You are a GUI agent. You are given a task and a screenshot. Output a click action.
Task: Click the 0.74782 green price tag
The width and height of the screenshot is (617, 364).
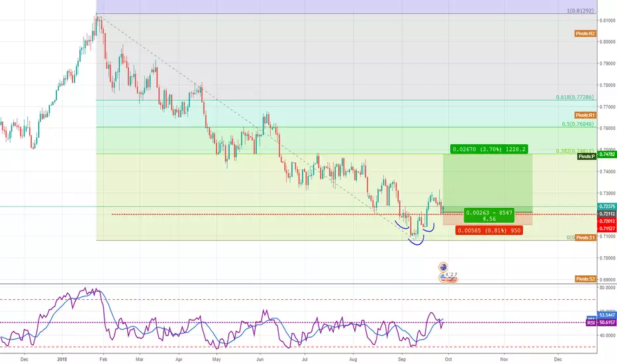coord(607,155)
